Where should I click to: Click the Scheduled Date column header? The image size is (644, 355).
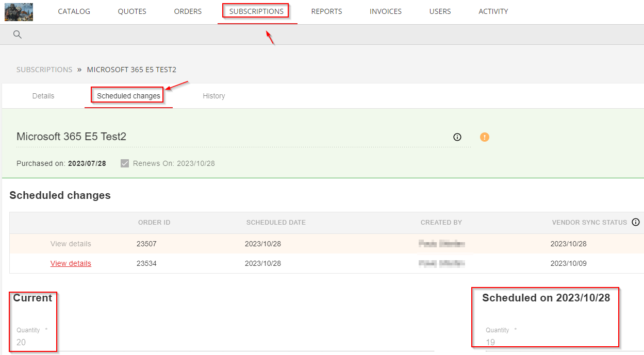pyautogui.click(x=276, y=223)
